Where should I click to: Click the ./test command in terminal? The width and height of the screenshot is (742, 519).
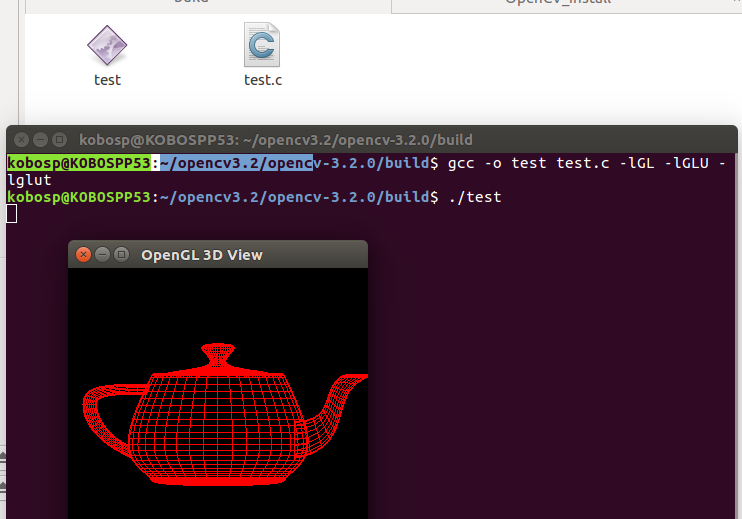(475, 197)
